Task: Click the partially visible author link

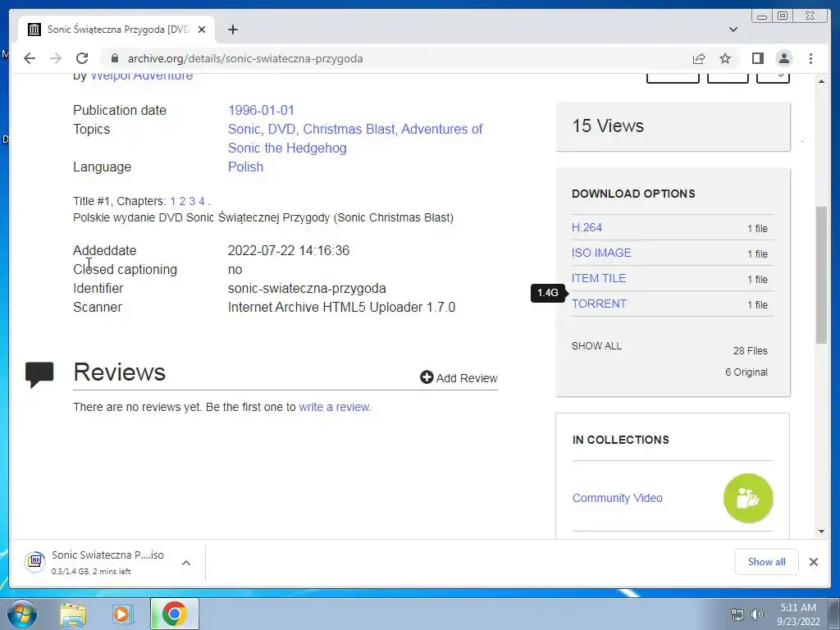Action: click(142, 77)
